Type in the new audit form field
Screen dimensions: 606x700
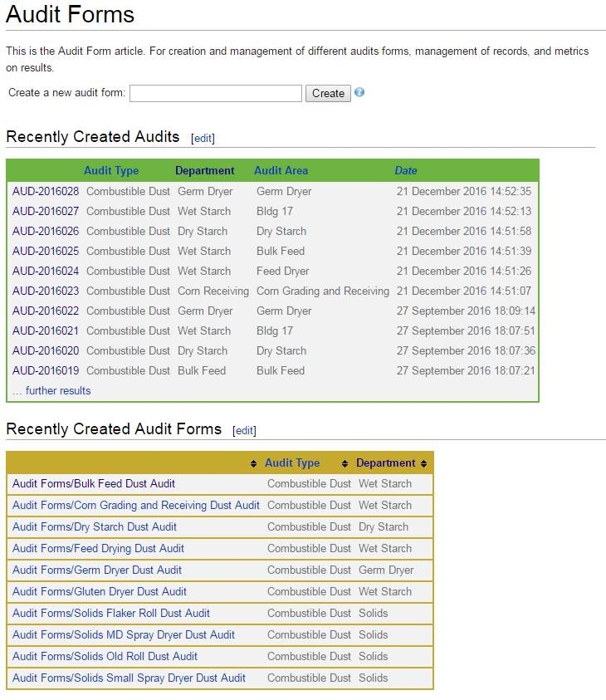coord(216,94)
